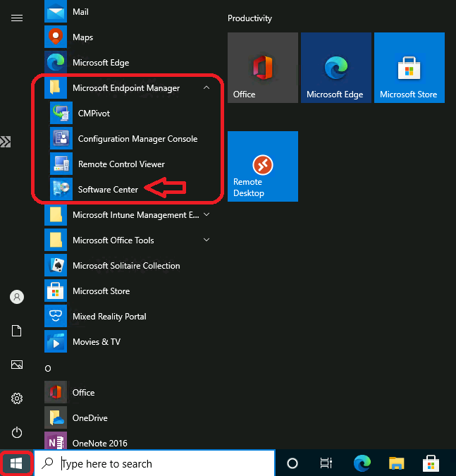Open Task View on taskbar
456x476 pixels.
click(326, 463)
